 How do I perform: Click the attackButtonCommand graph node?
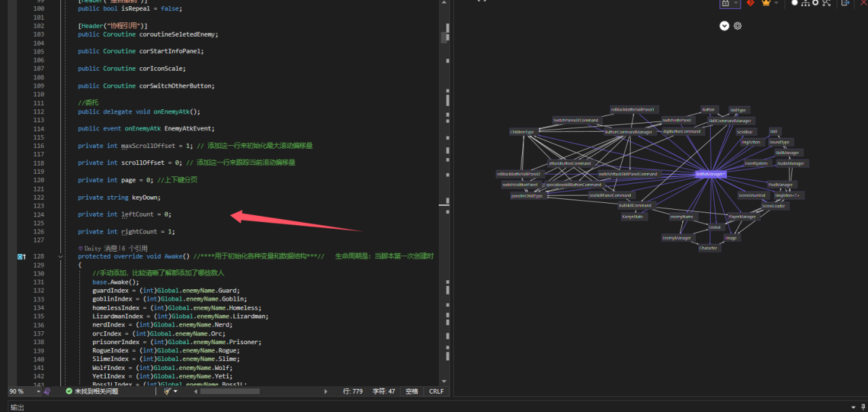pyautogui.click(x=570, y=164)
